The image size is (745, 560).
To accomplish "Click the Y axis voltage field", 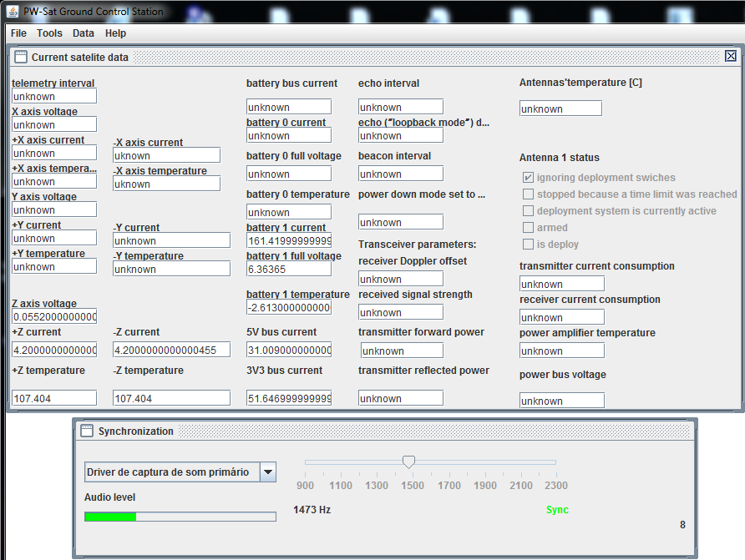I will click(54, 209).
